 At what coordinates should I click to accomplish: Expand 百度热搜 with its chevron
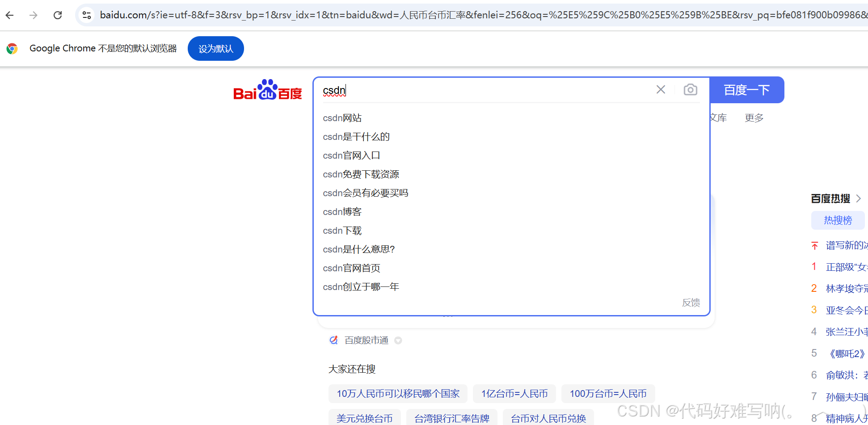pos(859,198)
